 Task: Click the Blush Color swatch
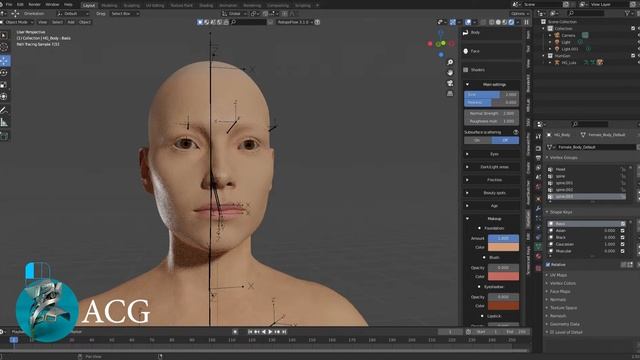coord(503,276)
